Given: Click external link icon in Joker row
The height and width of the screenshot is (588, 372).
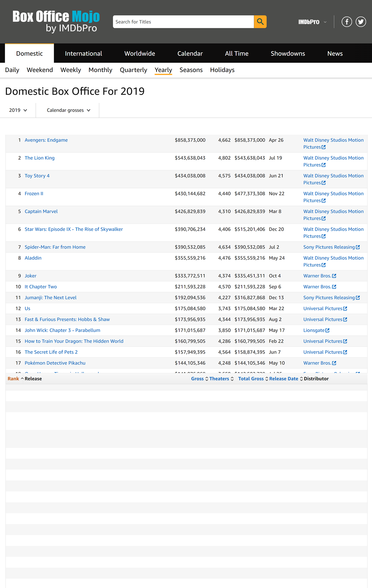Looking at the screenshot, I should pos(334,276).
